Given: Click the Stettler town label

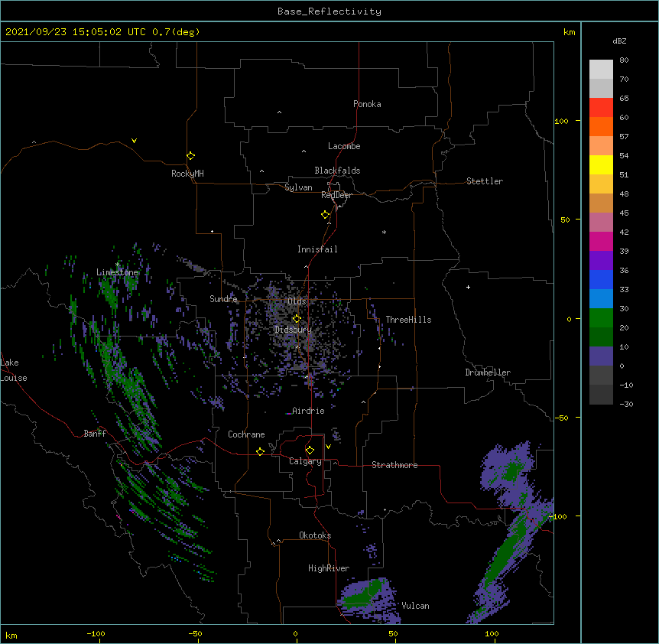Looking at the screenshot, I should [x=485, y=181].
